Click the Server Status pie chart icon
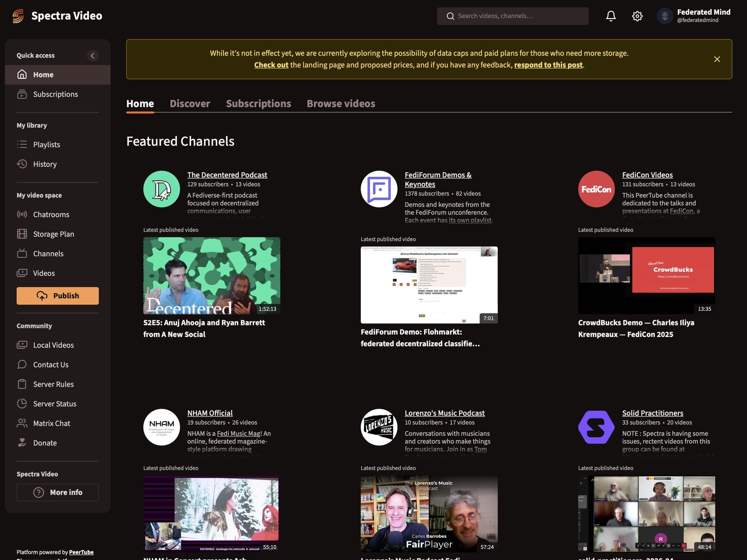This screenshot has width=747, height=560. [22, 403]
